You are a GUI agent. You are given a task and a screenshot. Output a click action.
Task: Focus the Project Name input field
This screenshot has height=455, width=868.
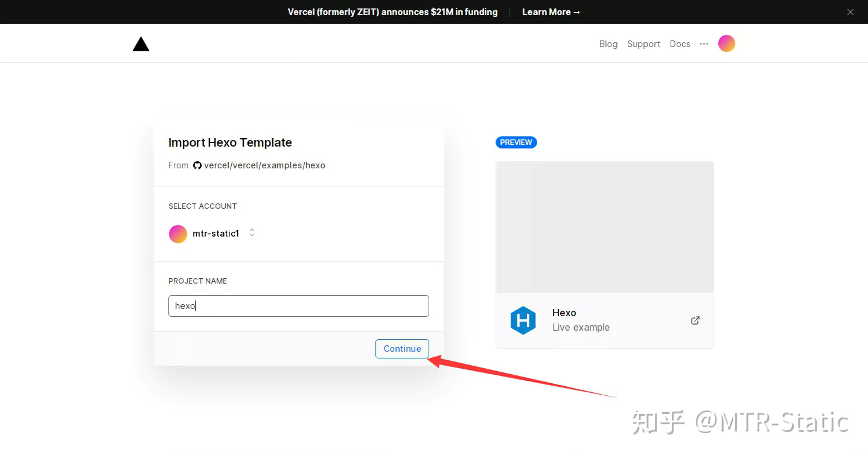(298, 306)
